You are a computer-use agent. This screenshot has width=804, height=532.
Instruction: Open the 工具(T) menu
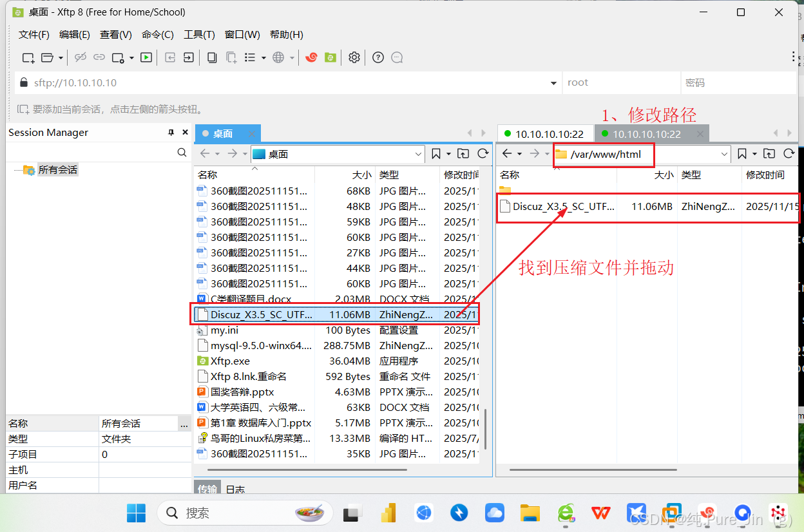[x=199, y=34]
